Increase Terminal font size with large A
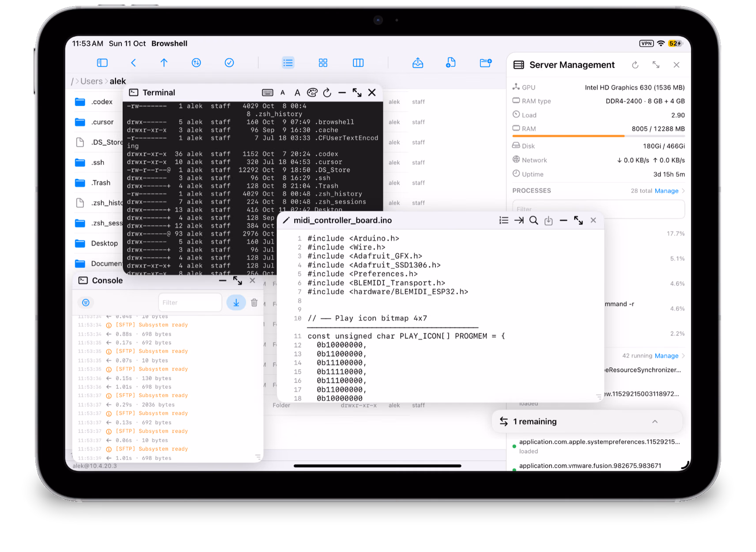Screen dimensions: 756x552 tap(297, 92)
